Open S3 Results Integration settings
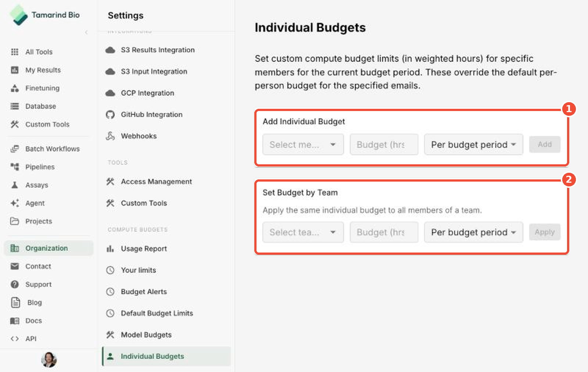The width and height of the screenshot is (588, 372). 166,50
